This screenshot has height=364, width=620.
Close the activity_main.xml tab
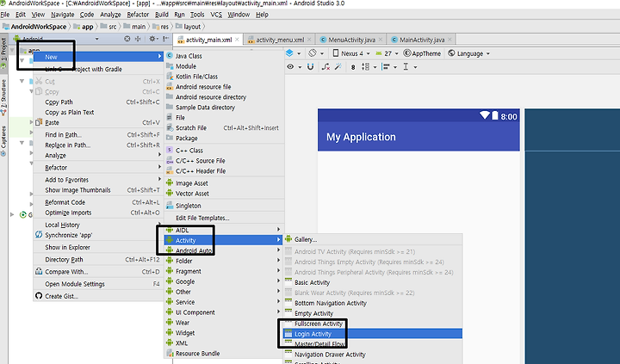pos(237,40)
